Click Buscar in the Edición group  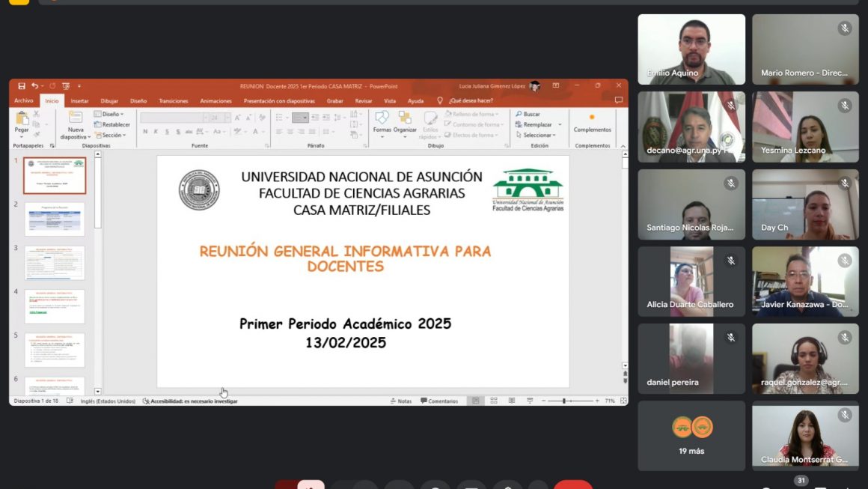528,115
